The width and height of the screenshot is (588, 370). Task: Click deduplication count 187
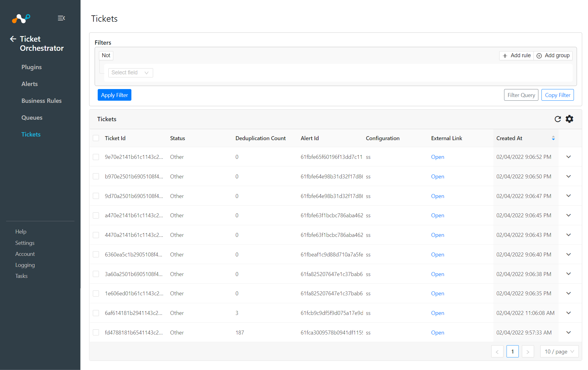pyautogui.click(x=240, y=333)
